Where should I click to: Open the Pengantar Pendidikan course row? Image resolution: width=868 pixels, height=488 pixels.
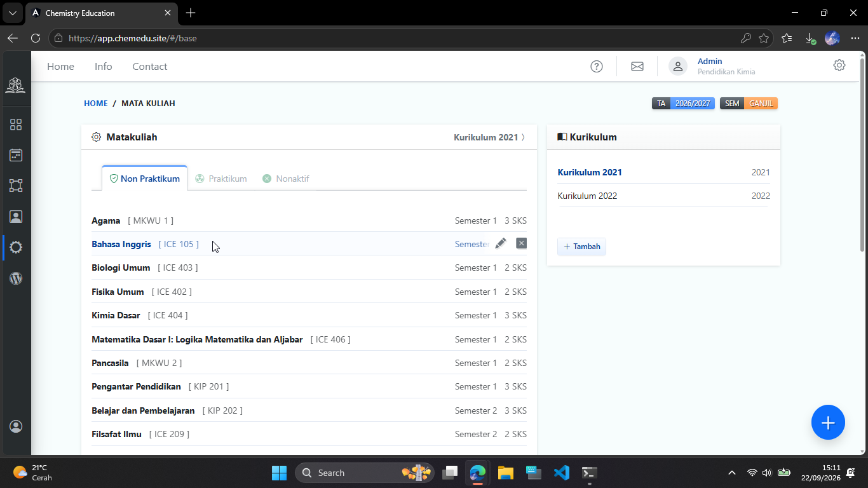pos(309,386)
